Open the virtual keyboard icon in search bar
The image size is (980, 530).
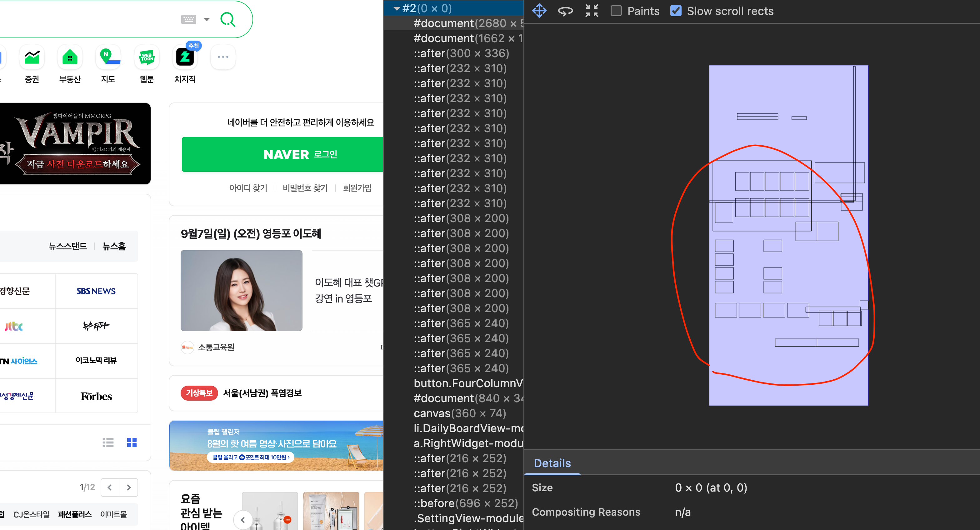click(x=189, y=19)
